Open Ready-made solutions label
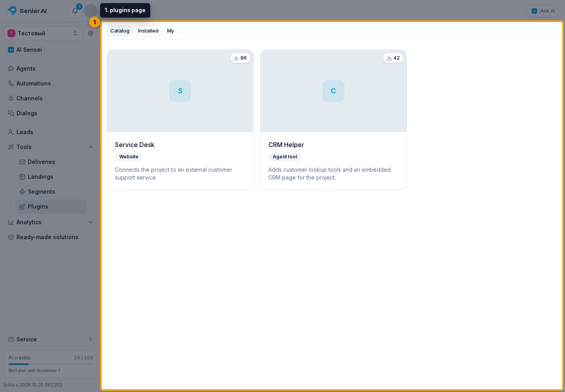 [47, 237]
